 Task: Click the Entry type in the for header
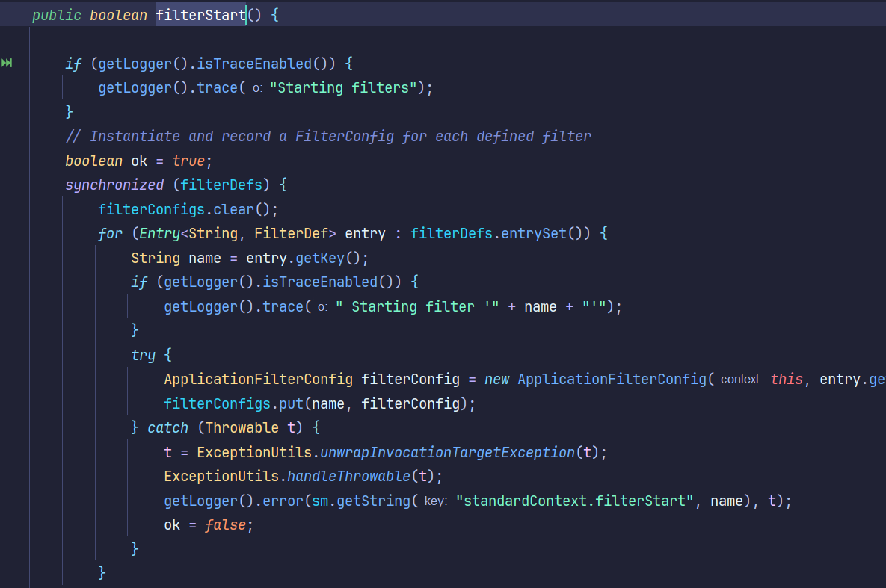click(159, 233)
